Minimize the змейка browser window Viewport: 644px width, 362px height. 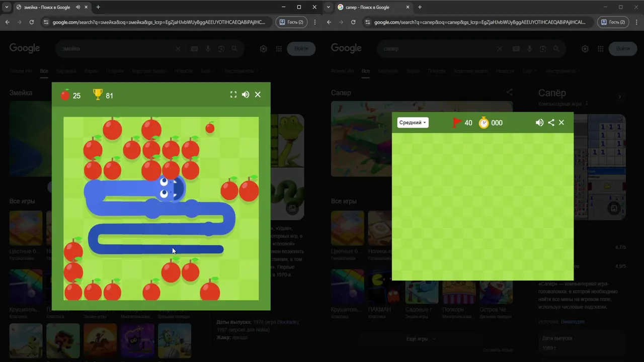[x=284, y=7]
